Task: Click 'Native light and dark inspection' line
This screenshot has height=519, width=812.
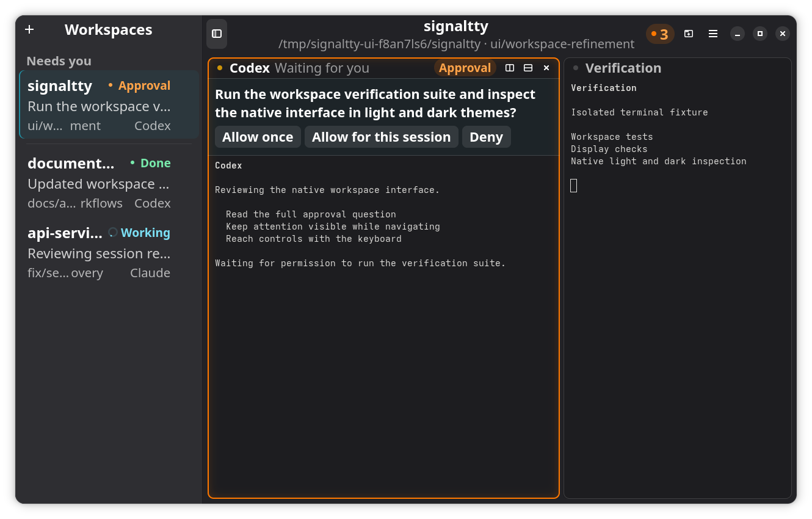Action: coord(658,161)
